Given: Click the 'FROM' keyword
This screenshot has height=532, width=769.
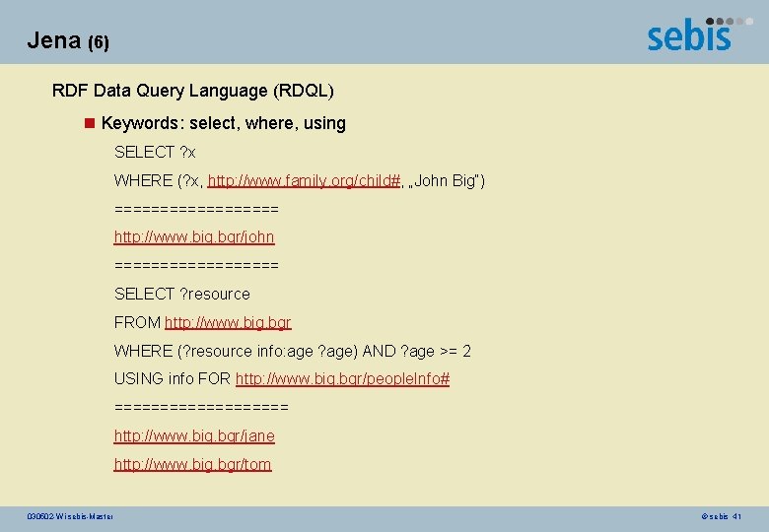Looking at the screenshot, I should click(x=137, y=322).
